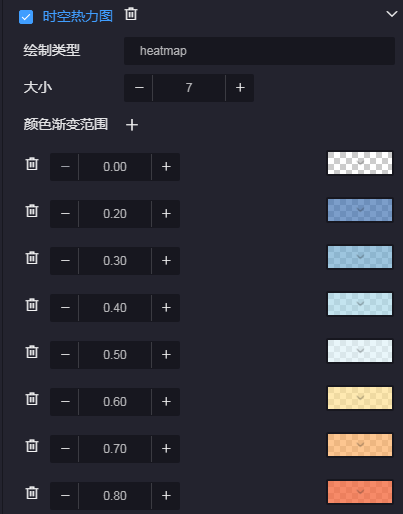Open the transparent color swatch at 0.00
Screen dimensions: 403x514
tap(360, 163)
